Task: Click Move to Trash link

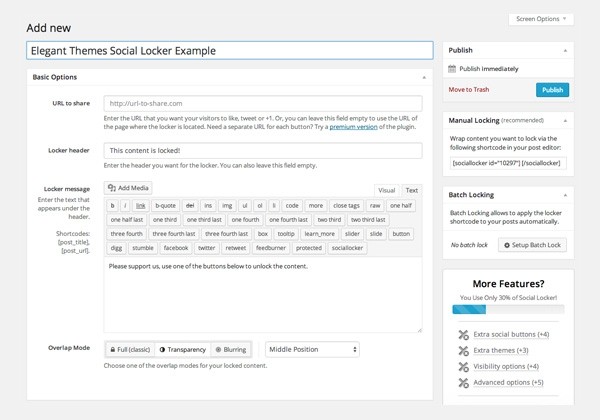Action: point(469,90)
